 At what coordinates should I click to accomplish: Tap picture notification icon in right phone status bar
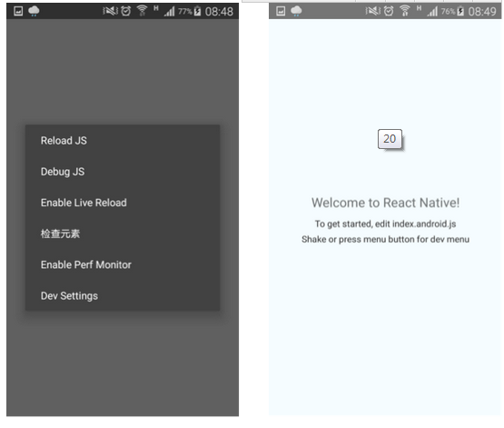pos(281,11)
